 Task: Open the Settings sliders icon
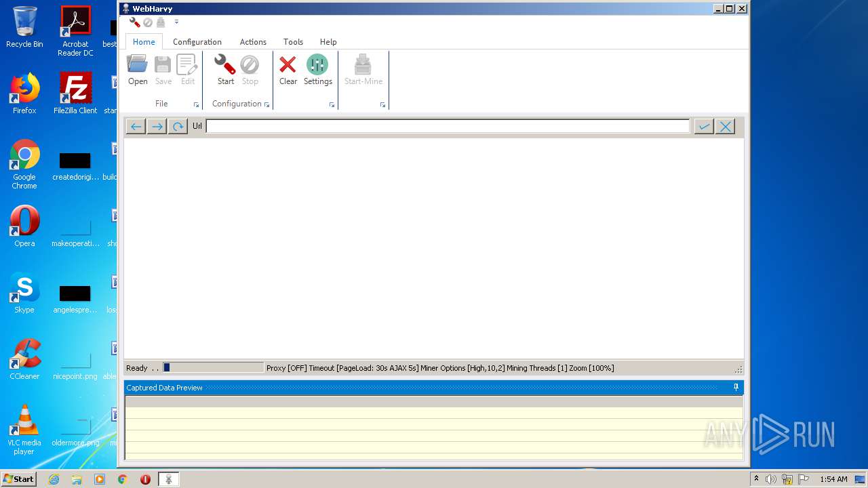point(317,70)
